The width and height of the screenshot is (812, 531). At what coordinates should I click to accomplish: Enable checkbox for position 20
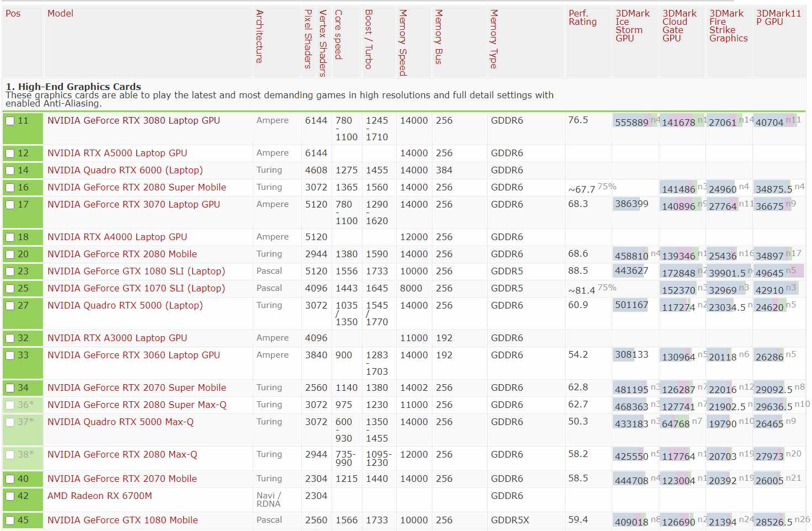point(10,254)
